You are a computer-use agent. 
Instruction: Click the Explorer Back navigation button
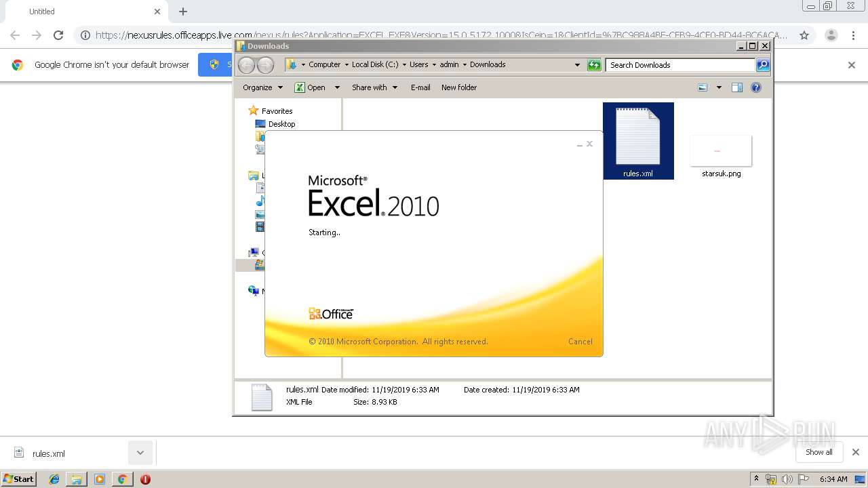(x=246, y=65)
